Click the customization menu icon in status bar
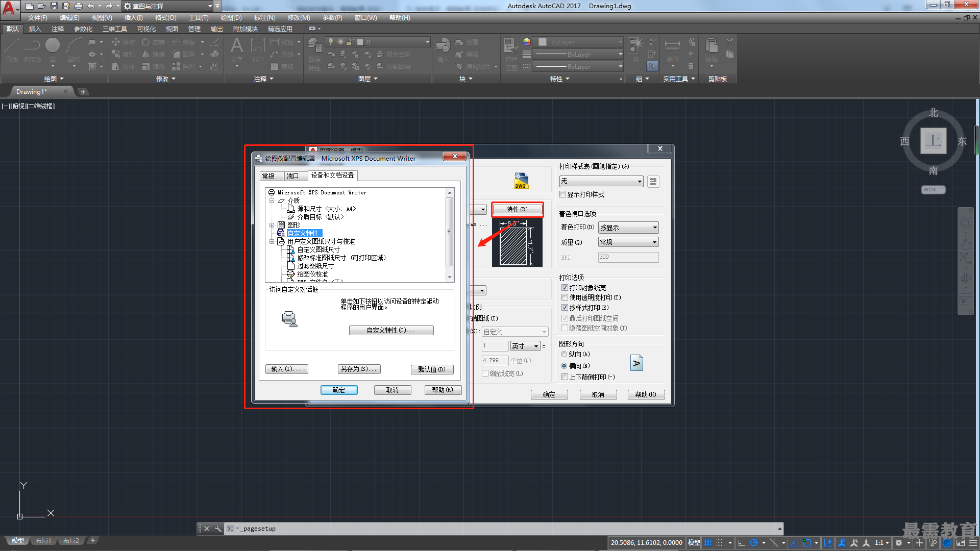This screenshot has width=980, height=551. pyautogui.click(x=973, y=543)
